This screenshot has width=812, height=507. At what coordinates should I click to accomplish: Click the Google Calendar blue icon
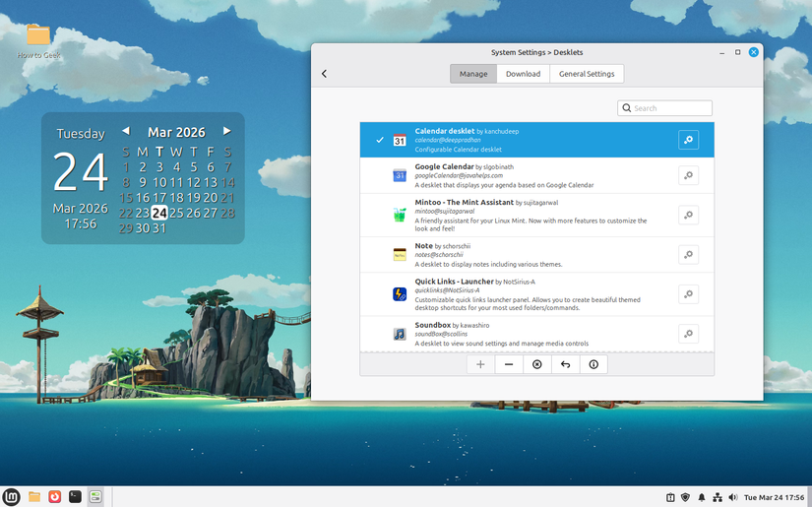click(x=400, y=175)
